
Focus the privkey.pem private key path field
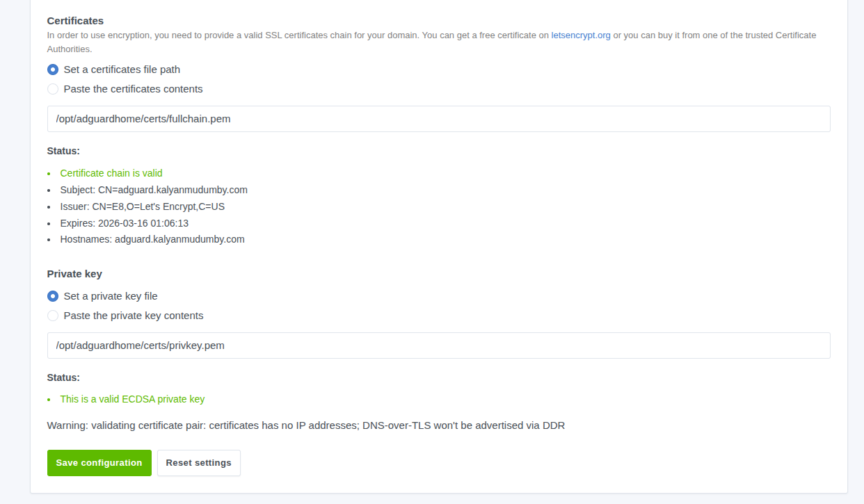tap(438, 346)
